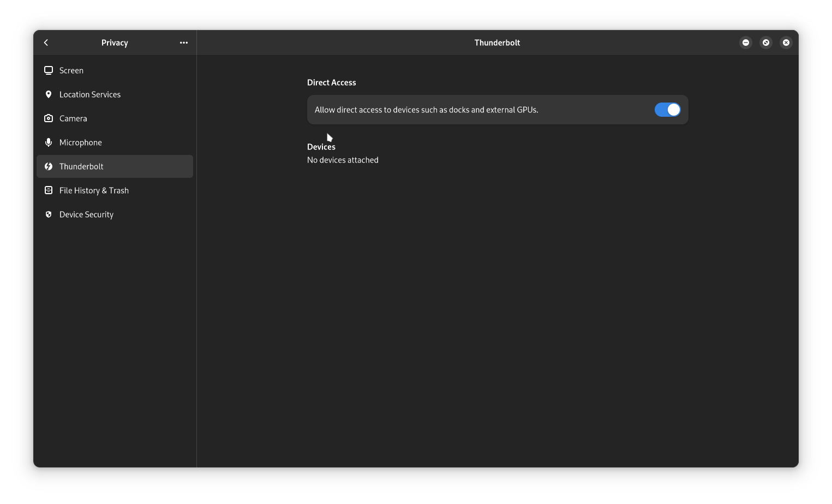Select File History & Trash entry
Image resolution: width=832 pixels, height=504 pixels.
coord(115,190)
